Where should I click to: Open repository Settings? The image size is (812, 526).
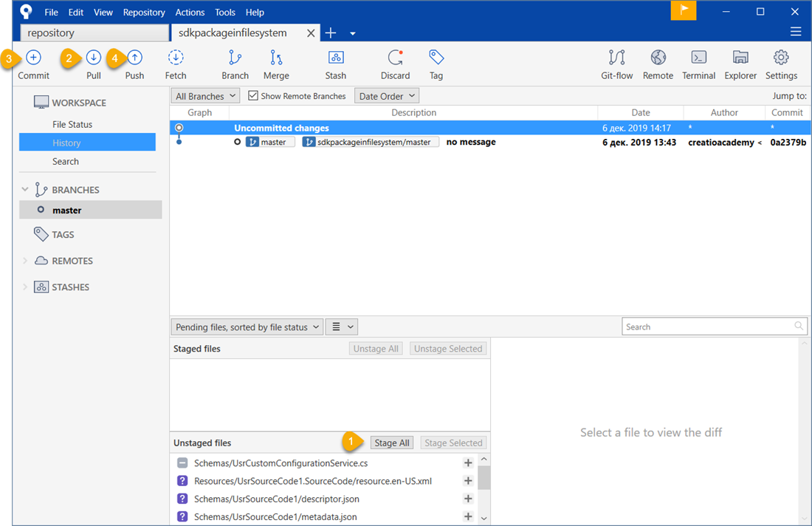781,64
